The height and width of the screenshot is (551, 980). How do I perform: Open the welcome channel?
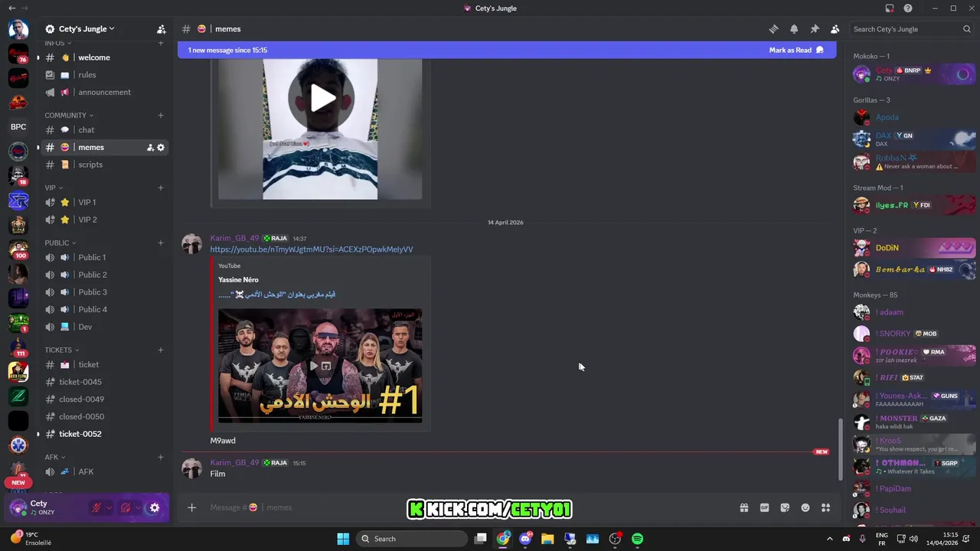(105, 57)
